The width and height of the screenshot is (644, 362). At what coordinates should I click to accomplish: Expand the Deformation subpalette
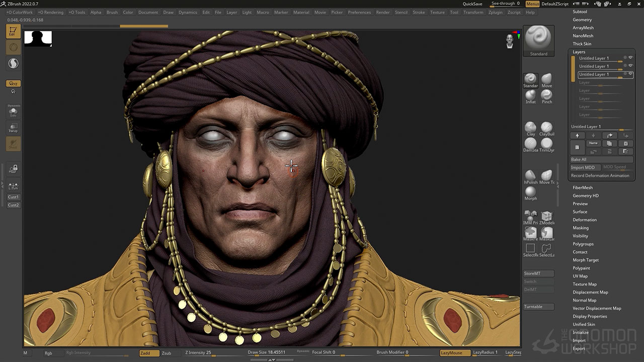(584, 220)
